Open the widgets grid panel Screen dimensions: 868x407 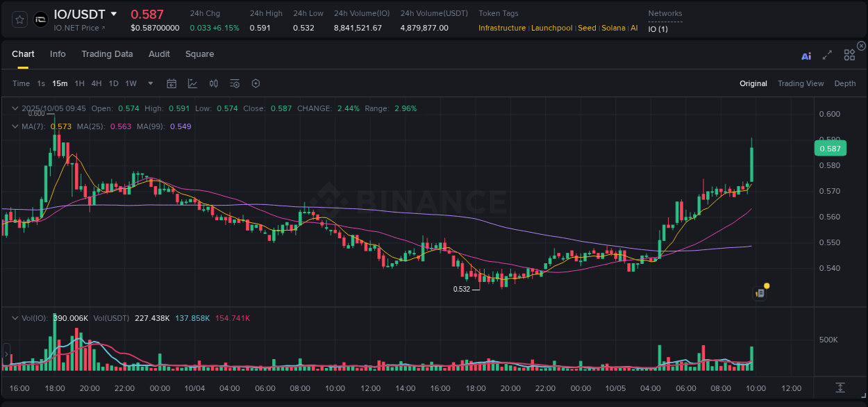[x=849, y=54]
